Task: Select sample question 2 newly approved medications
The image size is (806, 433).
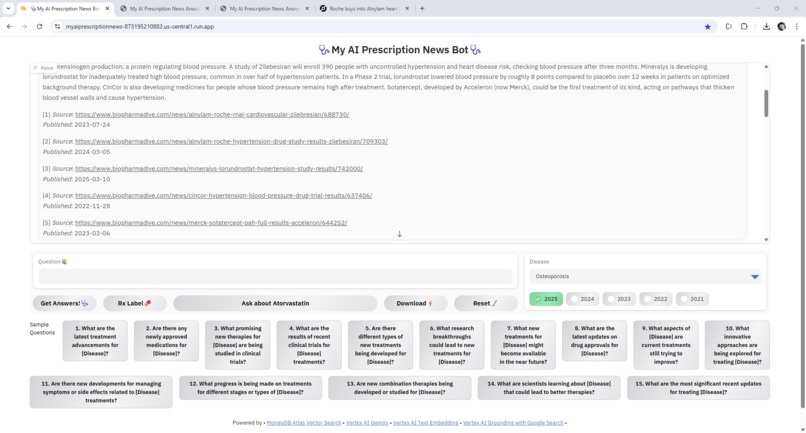Action: tap(166, 340)
